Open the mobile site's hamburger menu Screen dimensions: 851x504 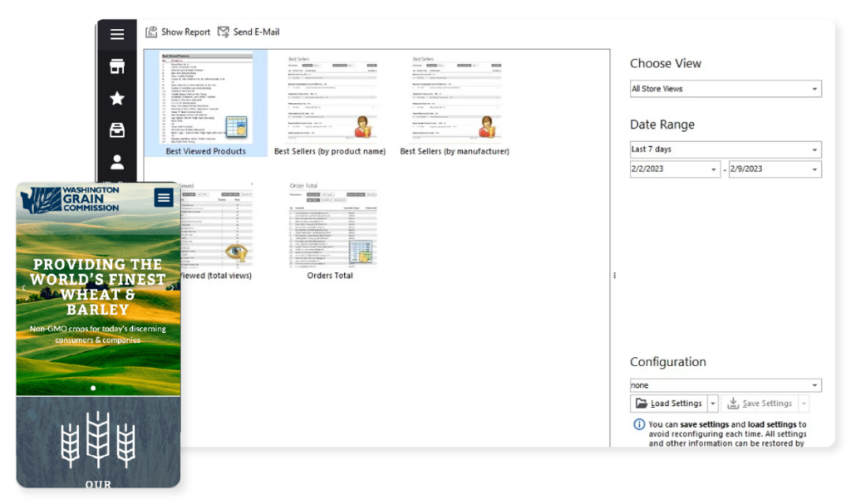[x=164, y=198]
